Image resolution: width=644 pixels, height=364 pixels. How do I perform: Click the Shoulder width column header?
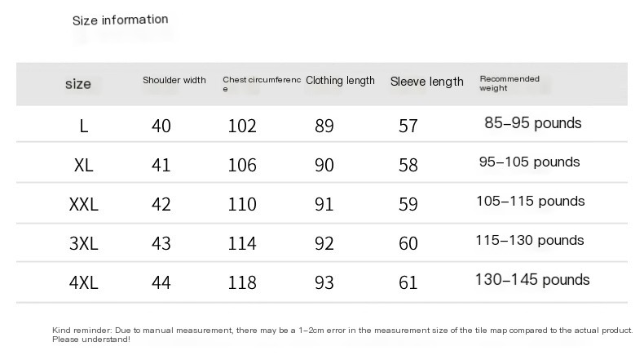(x=174, y=80)
